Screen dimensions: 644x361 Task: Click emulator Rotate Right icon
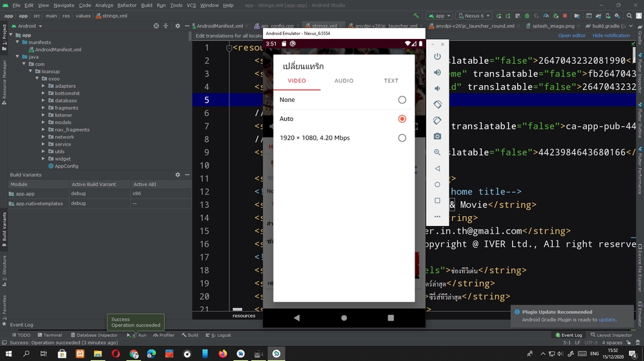pos(437,120)
